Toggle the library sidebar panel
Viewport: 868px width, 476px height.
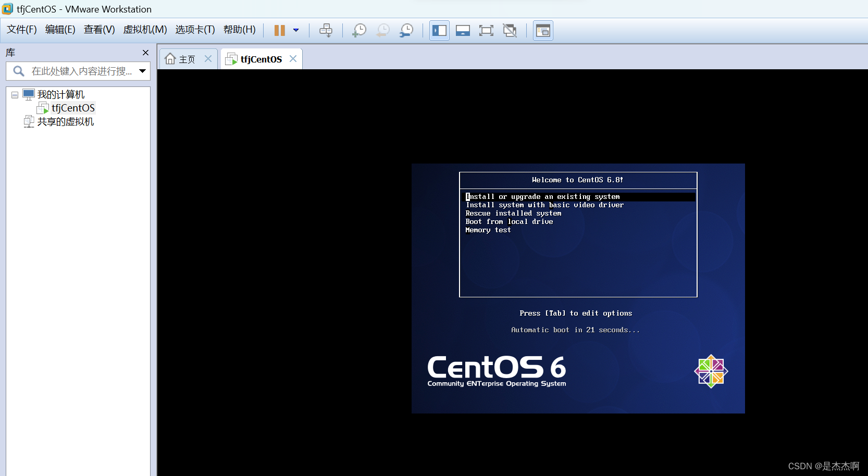click(x=439, y=30)
